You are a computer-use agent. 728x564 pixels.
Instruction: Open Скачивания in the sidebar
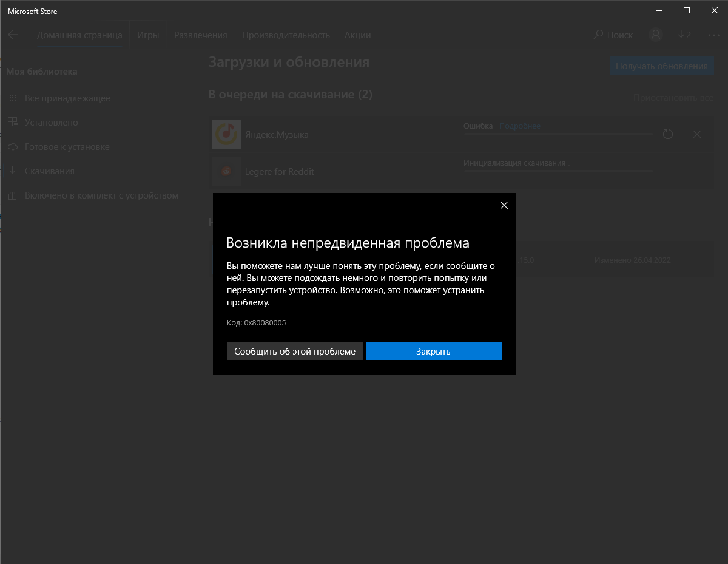50,171
